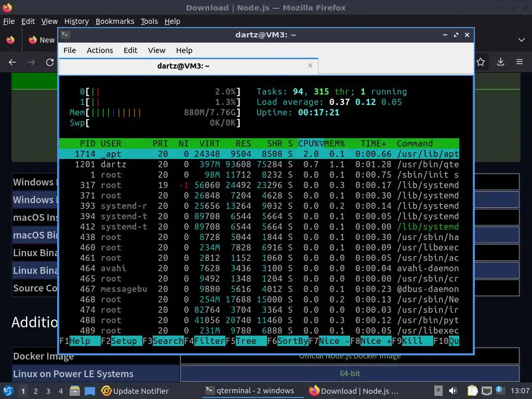
Task: Select process 1714 _apt row
Action: point(259,154)
